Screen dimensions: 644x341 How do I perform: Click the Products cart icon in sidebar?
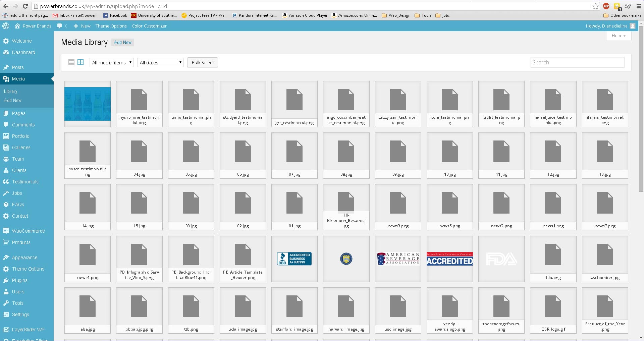(x=6, y=242)
